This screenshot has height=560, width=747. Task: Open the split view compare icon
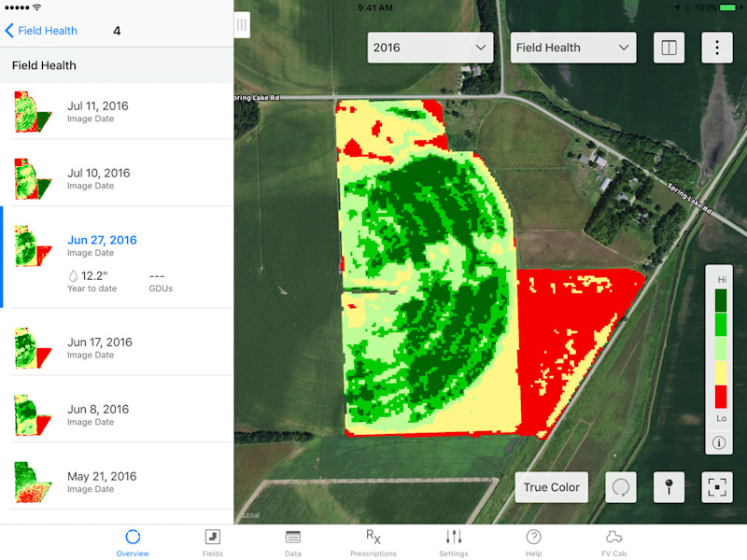(x=669, y=48)
